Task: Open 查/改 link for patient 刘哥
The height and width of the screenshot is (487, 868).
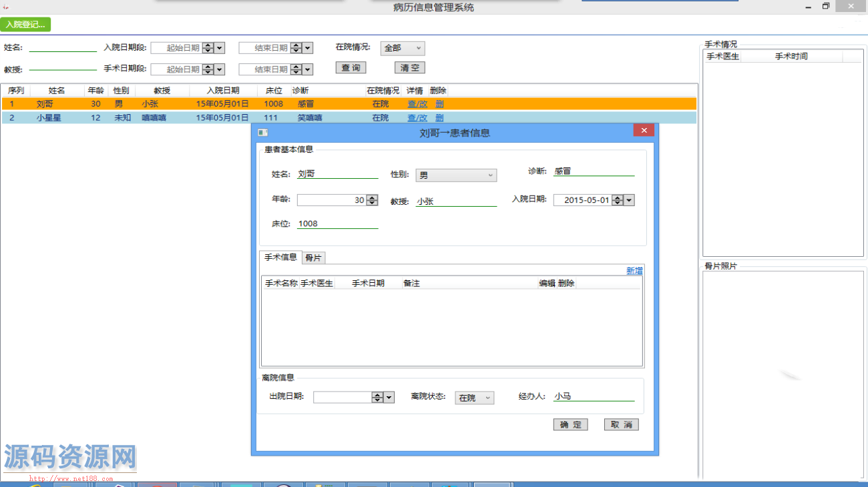Action: tap(417, 104)
